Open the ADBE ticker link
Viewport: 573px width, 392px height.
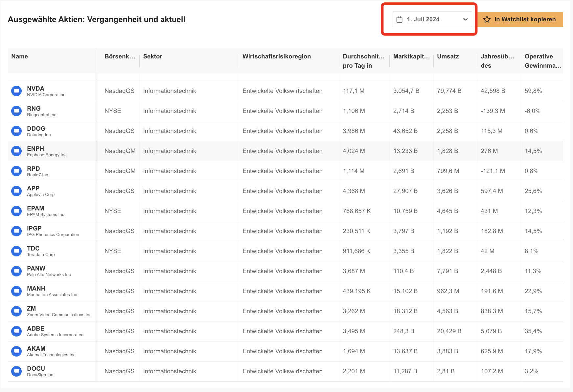coord(35,329)
